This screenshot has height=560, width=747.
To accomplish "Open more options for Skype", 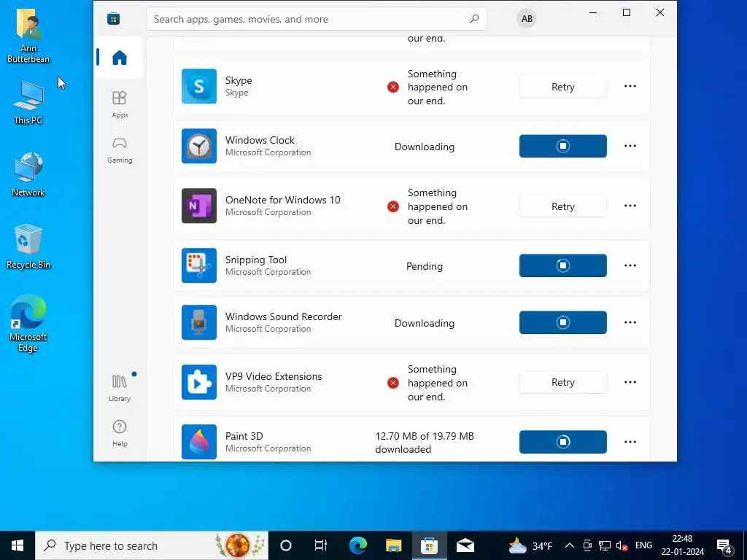I will (630, 86).
